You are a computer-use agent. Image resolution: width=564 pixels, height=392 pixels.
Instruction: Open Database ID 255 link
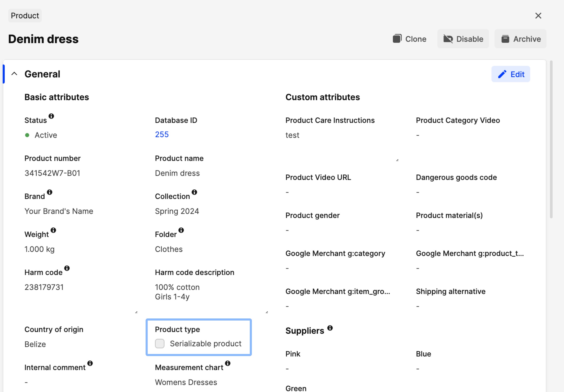(x=162, y=134)
